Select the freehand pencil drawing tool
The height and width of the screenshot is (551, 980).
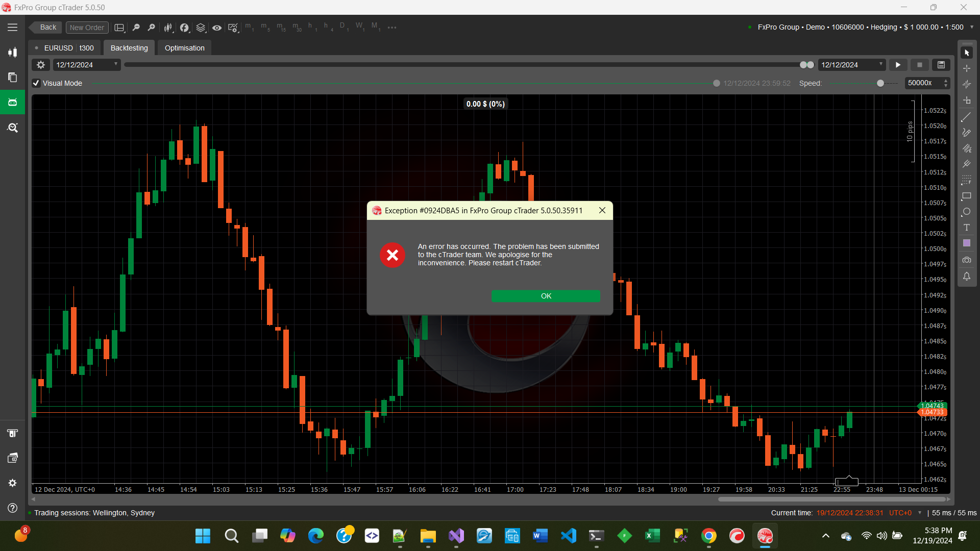[x=966, y=133]
